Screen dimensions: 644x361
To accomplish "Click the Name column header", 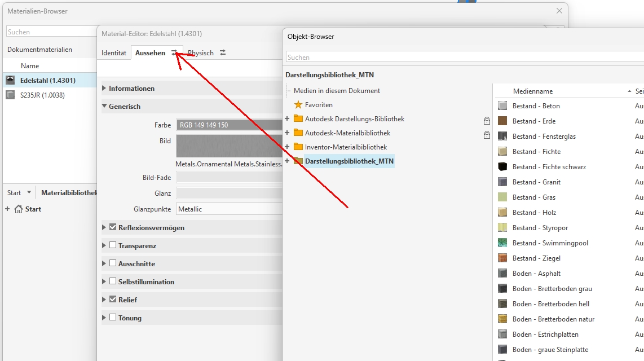I will click(30, 65).
